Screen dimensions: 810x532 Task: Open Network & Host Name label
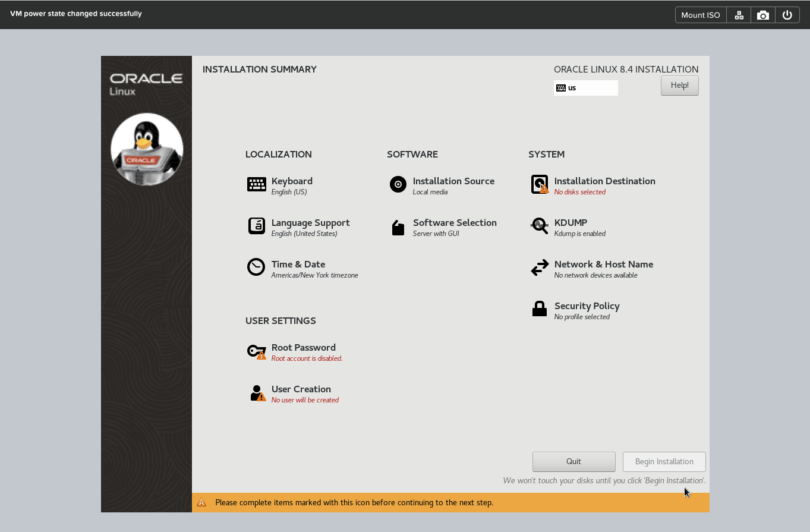click(x=604, y=265)
